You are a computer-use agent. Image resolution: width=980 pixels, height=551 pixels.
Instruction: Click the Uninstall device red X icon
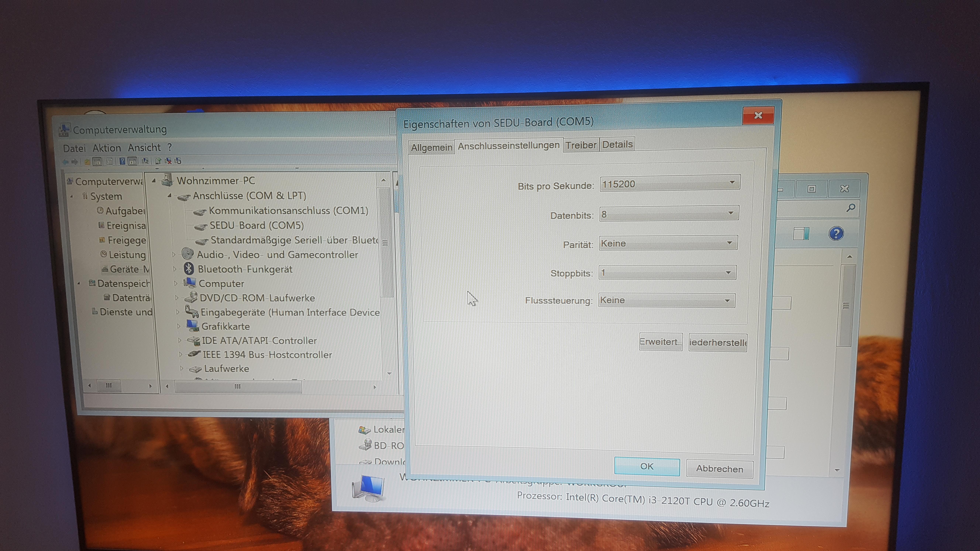pyautogui.click(x=168, y=161)
